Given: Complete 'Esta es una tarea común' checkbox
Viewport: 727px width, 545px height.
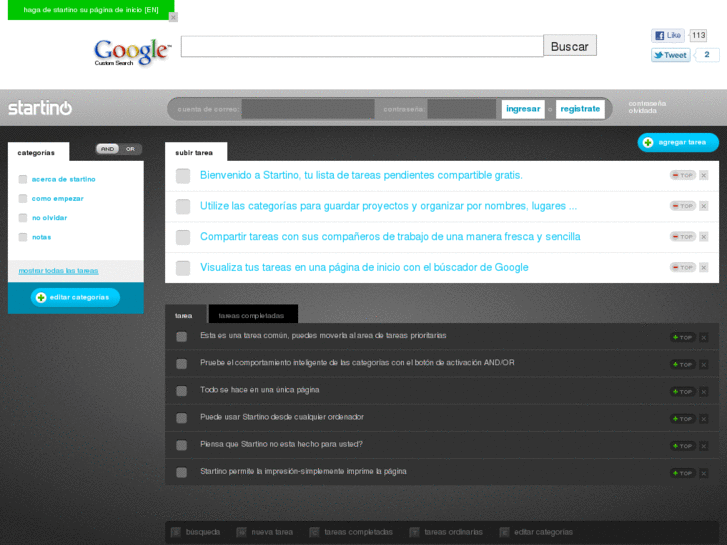Looking at the screenshot, I should coord(181,336).
